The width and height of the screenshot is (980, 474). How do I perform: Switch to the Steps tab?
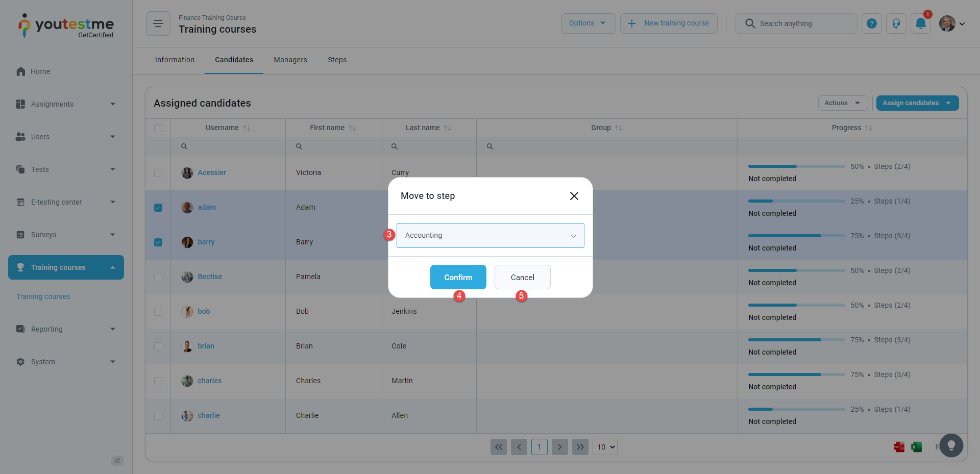337,60
